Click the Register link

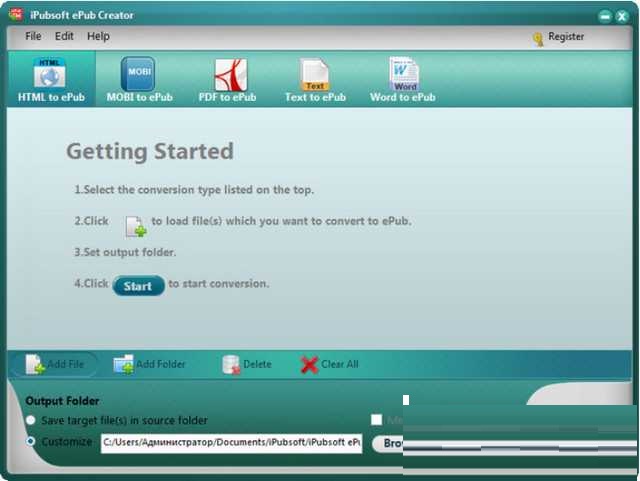click(x=566, y=36)
